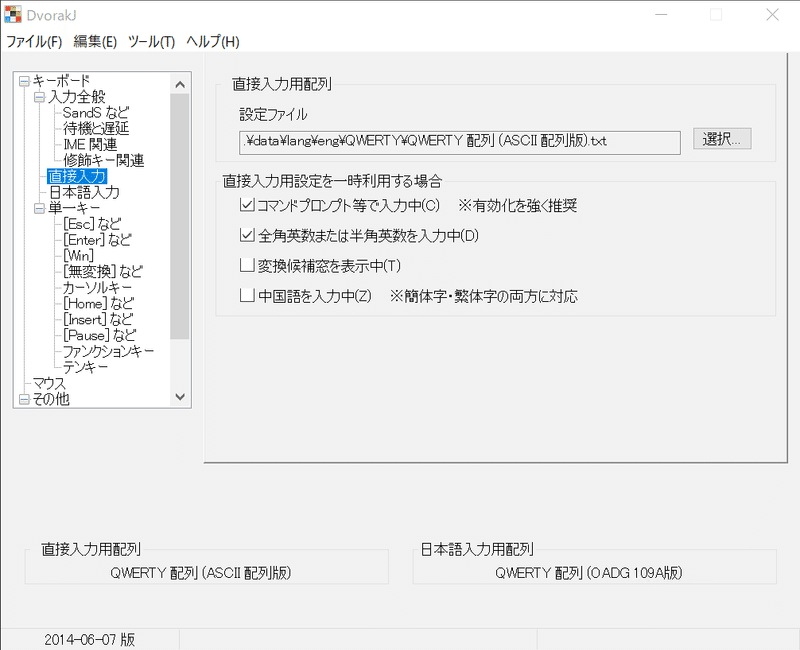Select IME 関連 tree item

(x=90, y=144)
